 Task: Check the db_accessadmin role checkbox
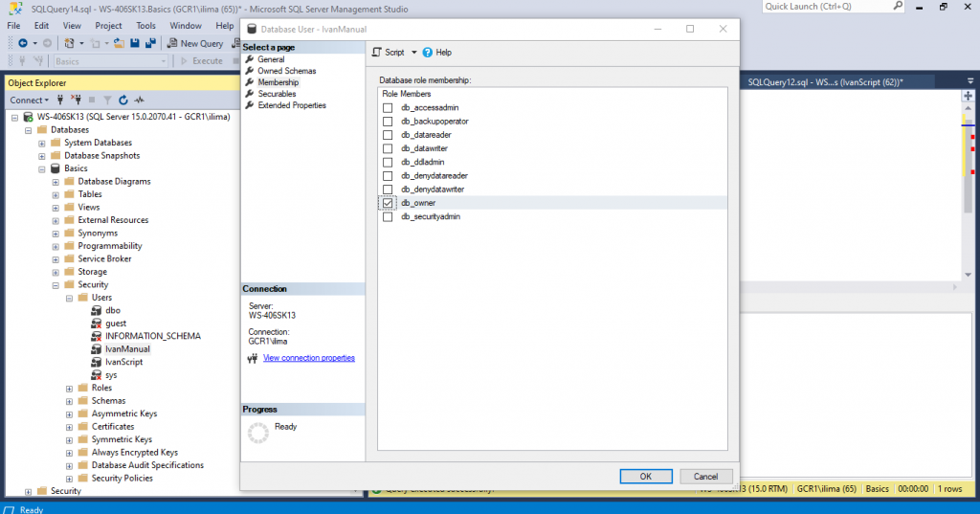(388, 107)
